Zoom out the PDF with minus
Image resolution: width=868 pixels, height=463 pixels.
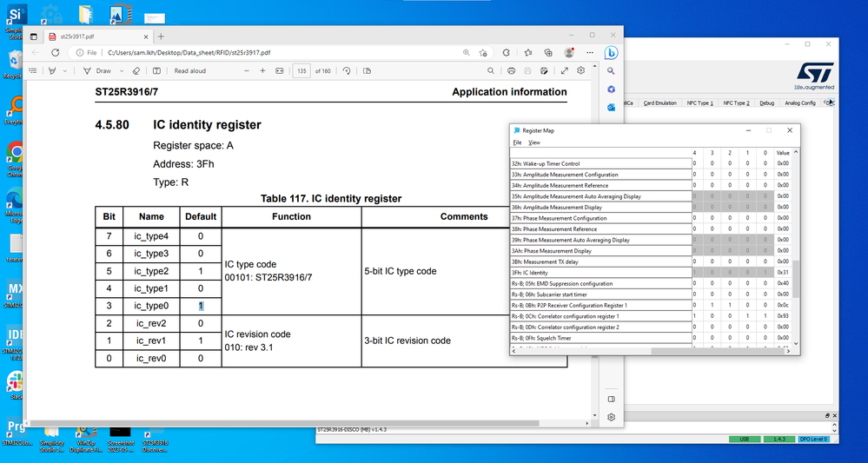tap(247, 71)
